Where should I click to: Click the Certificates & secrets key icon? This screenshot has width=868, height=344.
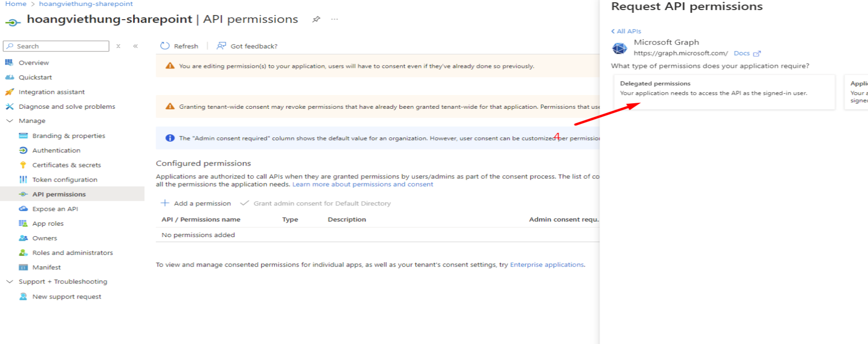23,165
